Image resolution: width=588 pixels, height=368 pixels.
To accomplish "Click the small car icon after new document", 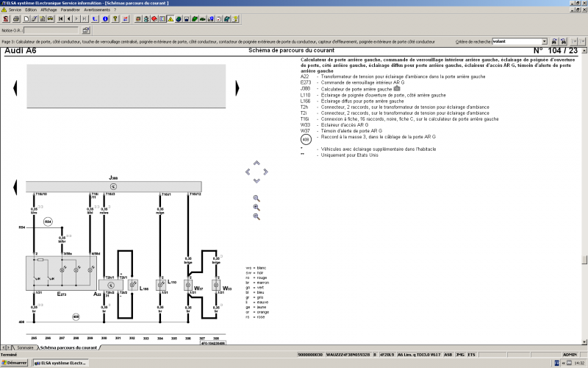I will 50,19.
